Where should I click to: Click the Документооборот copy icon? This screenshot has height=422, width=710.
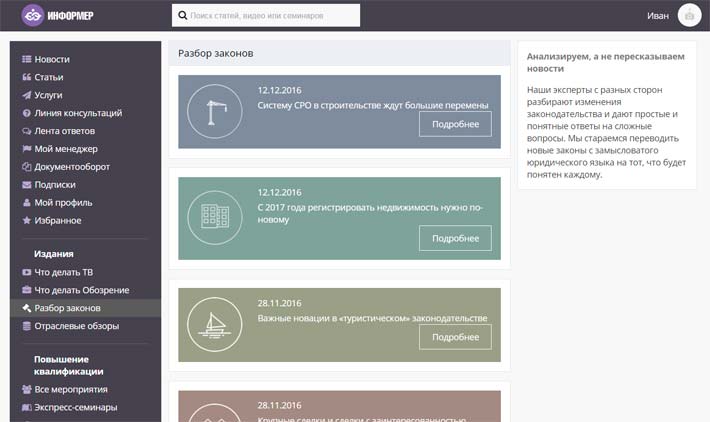click(27, 167)
